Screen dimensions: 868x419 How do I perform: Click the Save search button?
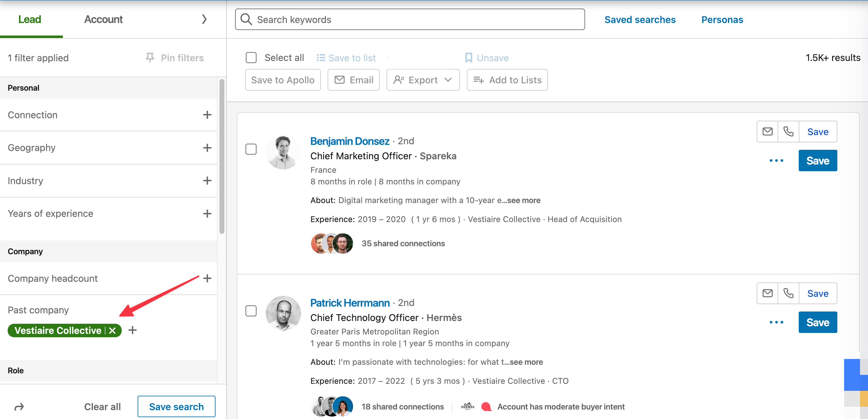coord(176,406)
